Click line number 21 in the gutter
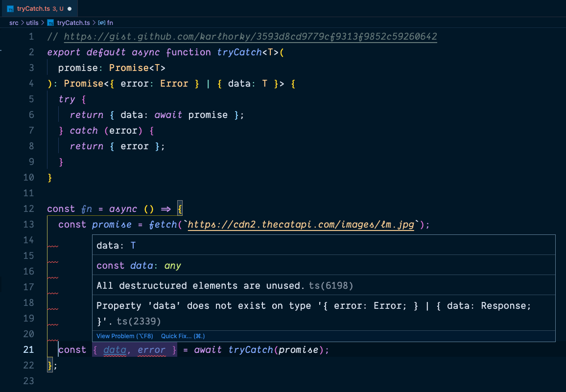The width and height of the screenshot is (566, 392). (x=28, y=349)
